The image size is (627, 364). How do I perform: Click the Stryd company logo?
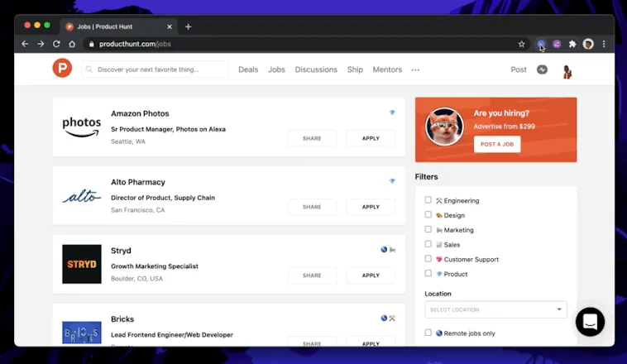82,264
